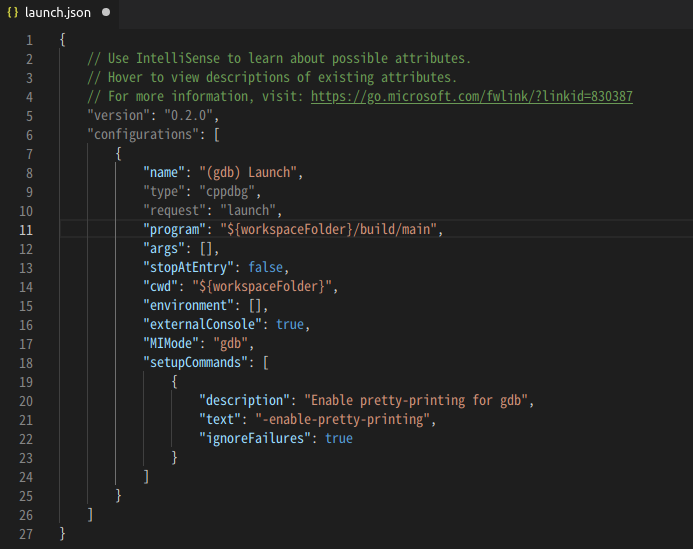Click the closing brace on line 27
Image resolution: width=693 pixels, height=549 pixels.
click(x=62, y=534)
